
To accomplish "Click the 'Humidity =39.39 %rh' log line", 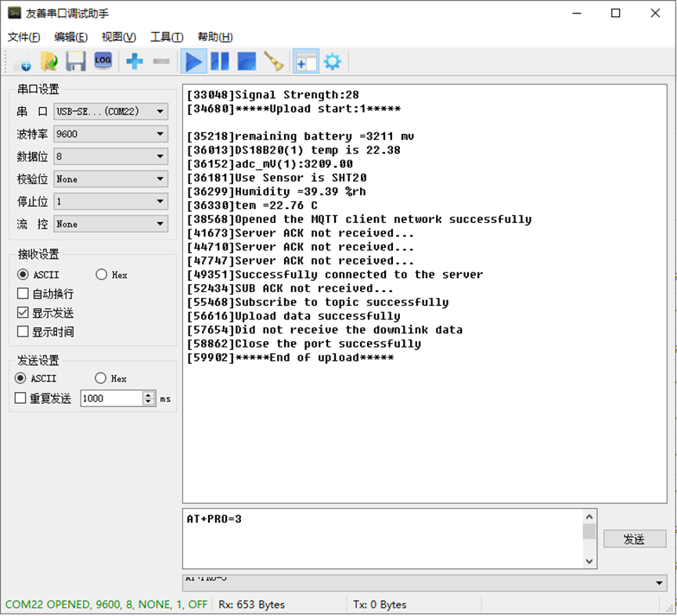I will pos(276,192).
